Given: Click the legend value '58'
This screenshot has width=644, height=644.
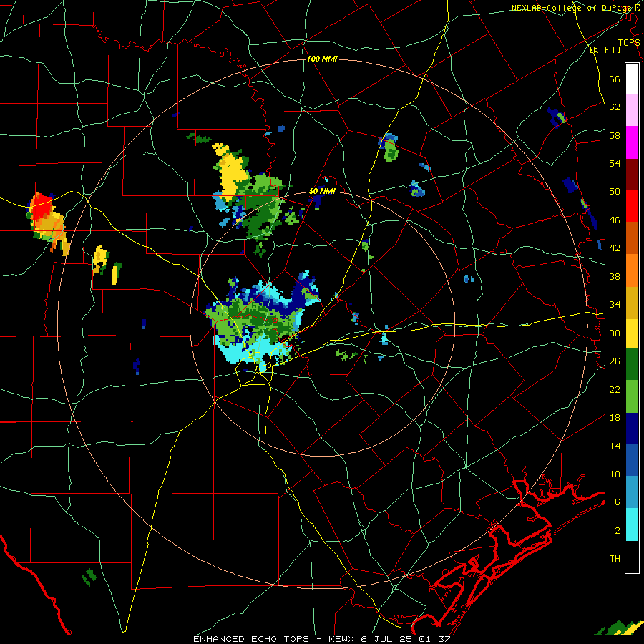Looking at the screenshot, I should click(x=615, y=135).
